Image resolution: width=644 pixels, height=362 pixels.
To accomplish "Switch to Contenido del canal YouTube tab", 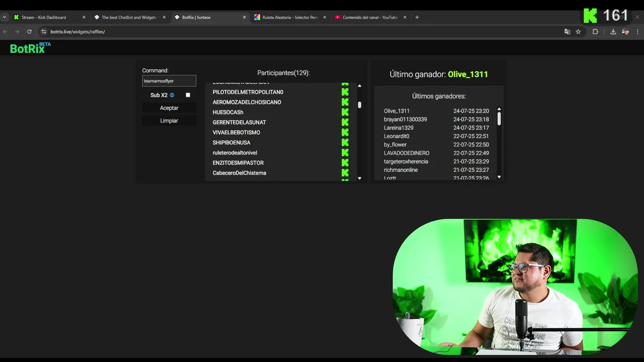I will tap(370, 17).
